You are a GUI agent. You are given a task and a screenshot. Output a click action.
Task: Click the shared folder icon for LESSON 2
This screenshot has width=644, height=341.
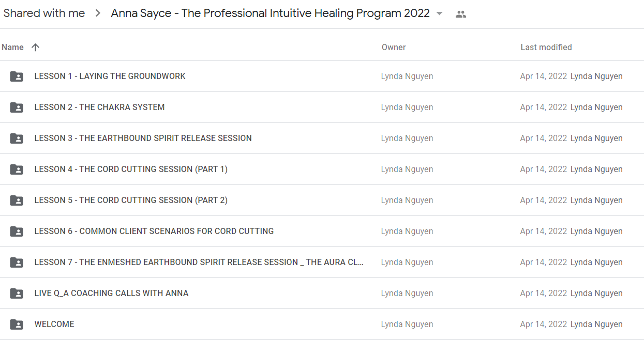17,107
